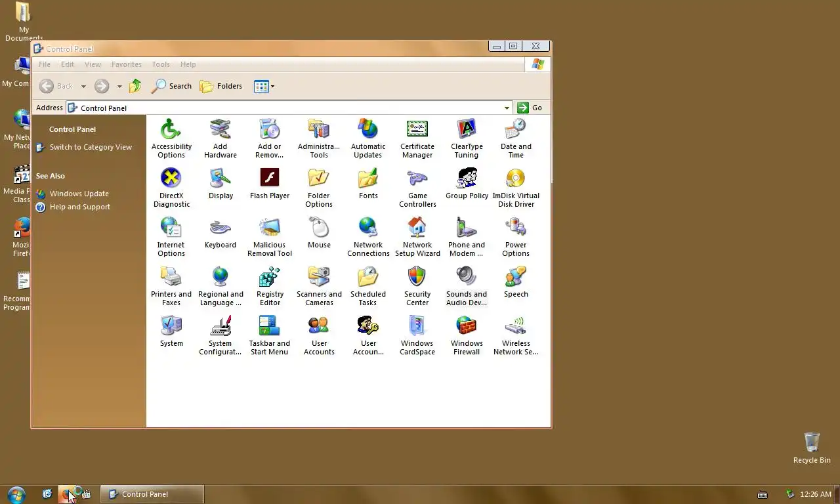Open Folder Options icon
The image size is (840, 504).
click(x=319, y=188)
